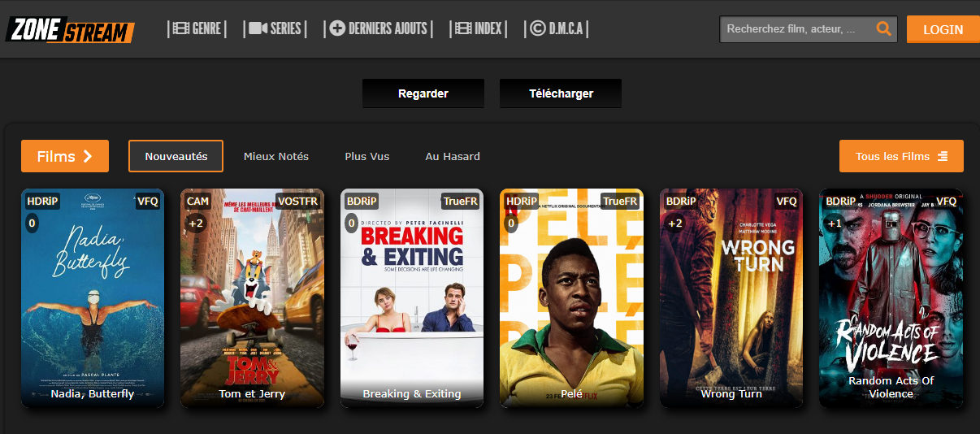Image resolution: width=980 pixels, height=434 pixels.
Task: Click the plus icon beside DERNIERS AJOUTS
Action: [337, 29]
